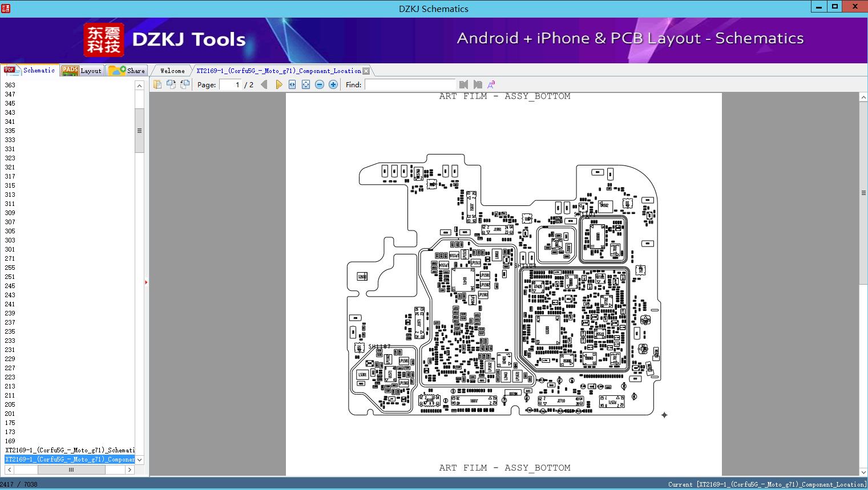The width and height of the screenshot is (868, 490).
Task: Click the page number input field
Action: (231, 84)
